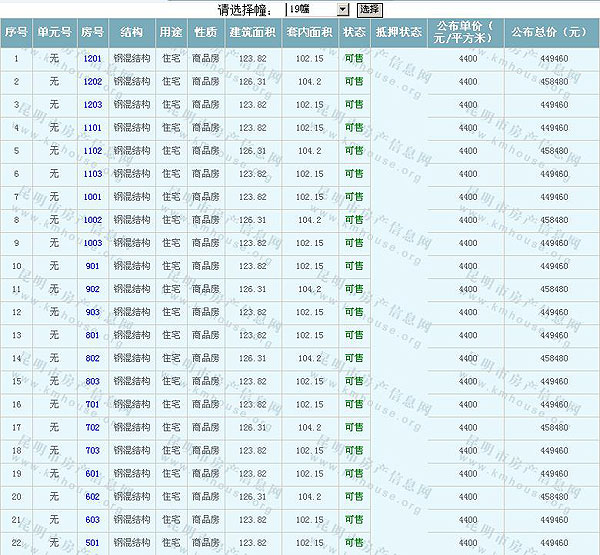Click the 房号 column header

click(x=92, y=32)
